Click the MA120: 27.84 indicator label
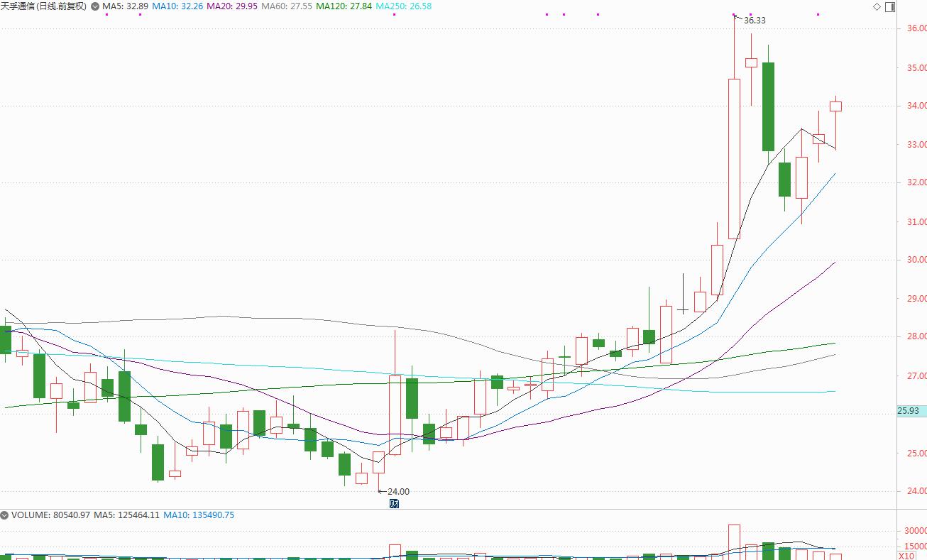This screenshot has width=927, height=560. click(344, 6)
